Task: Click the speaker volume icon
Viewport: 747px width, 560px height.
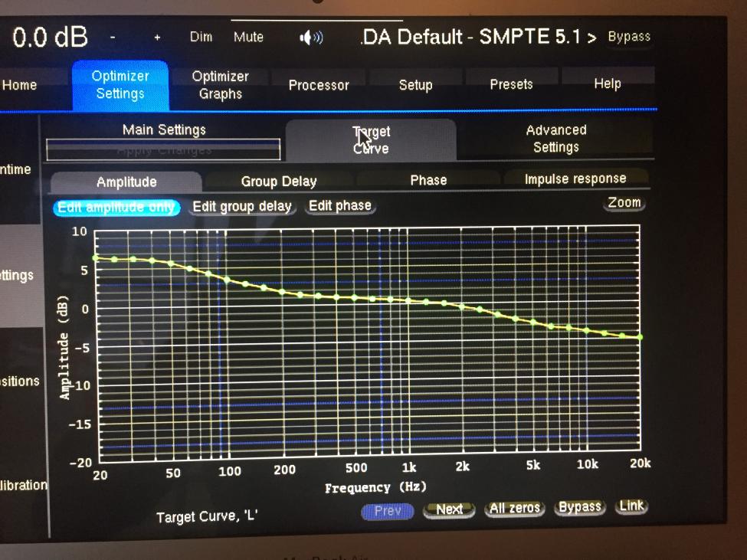Action: pos(311,37)
